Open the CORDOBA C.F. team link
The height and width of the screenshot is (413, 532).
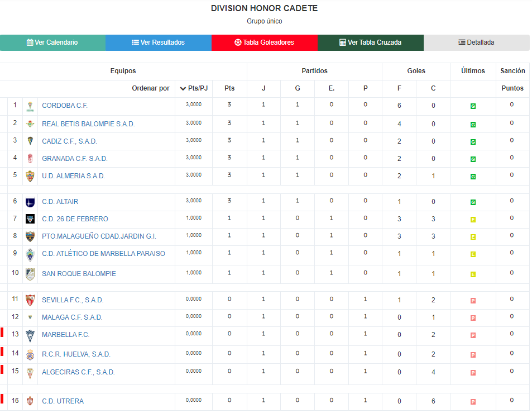(x=65, y=106)
